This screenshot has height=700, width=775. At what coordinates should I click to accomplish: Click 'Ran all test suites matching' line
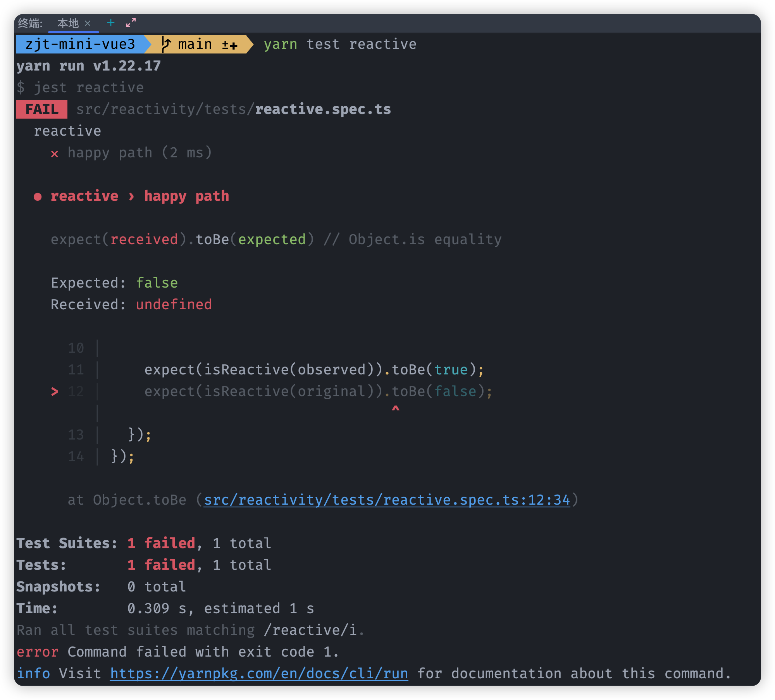[x=191, y=630]
